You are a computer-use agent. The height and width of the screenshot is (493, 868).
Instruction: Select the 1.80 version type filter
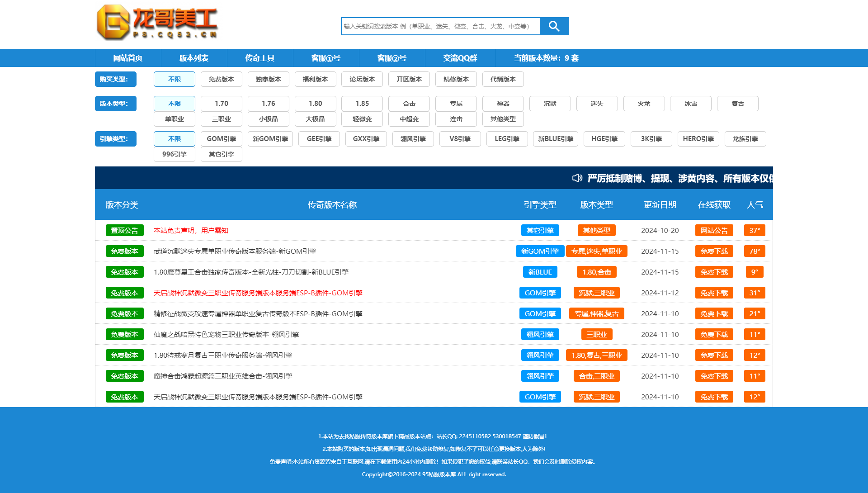[316, 104]
